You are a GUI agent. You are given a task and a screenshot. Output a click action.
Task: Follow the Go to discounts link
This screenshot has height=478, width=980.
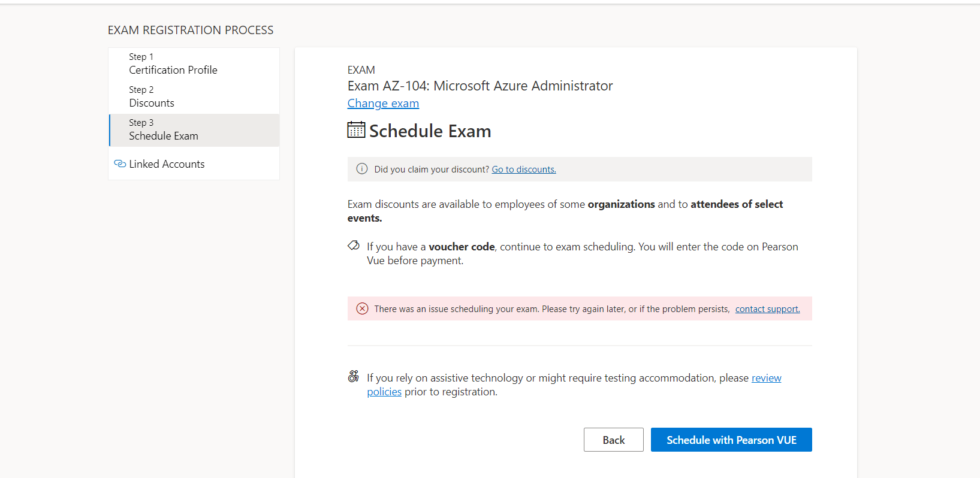point(524,170)
